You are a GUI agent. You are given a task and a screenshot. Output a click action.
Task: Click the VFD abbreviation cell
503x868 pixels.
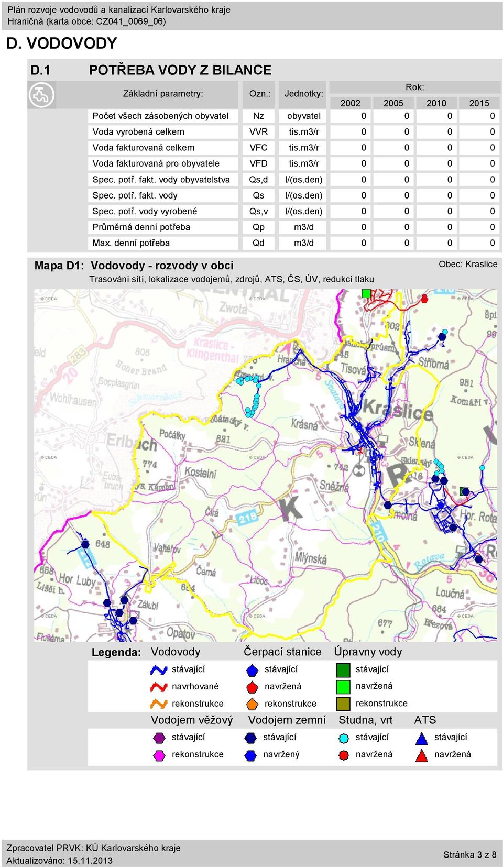[258, 163]
